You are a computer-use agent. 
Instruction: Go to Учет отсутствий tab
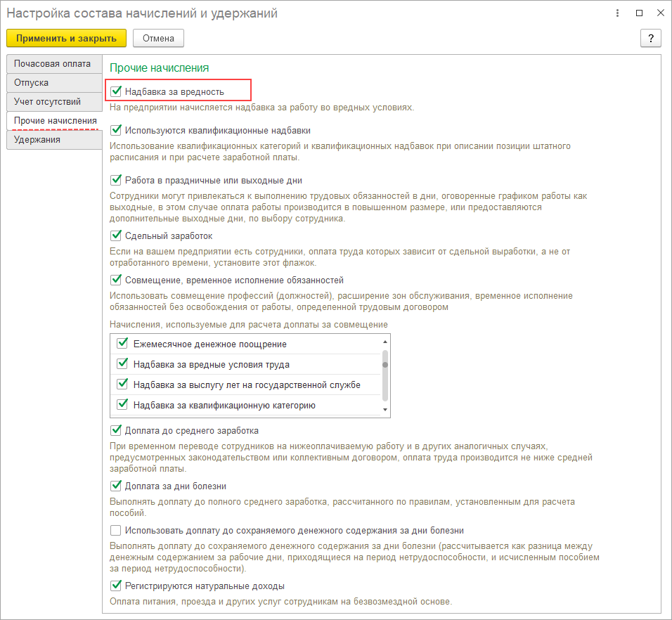click(x=54, y=101)
